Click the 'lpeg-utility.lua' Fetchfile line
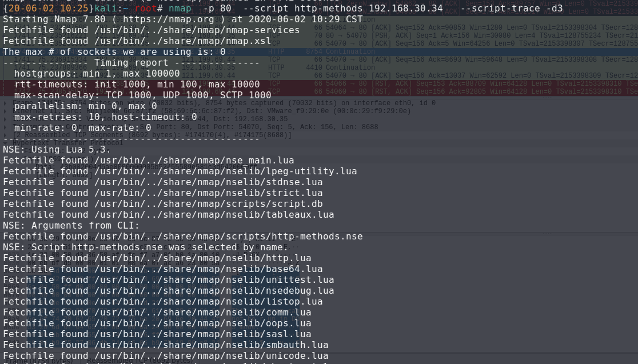638x364 pixels. (x=180, y=171)
